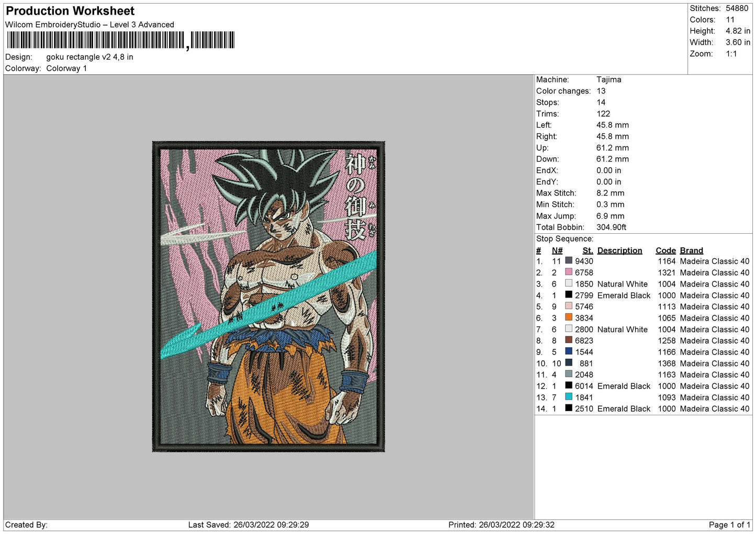756x534 pixels.
Task: Click the dark gray swatch in stop 1
Action: tap(568, 260)
